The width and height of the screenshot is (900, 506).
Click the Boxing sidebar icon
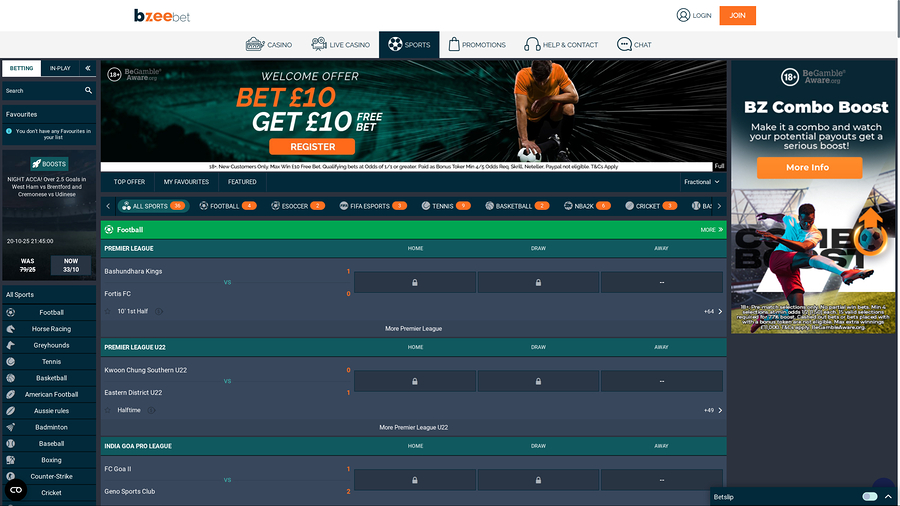click(10, 460)
